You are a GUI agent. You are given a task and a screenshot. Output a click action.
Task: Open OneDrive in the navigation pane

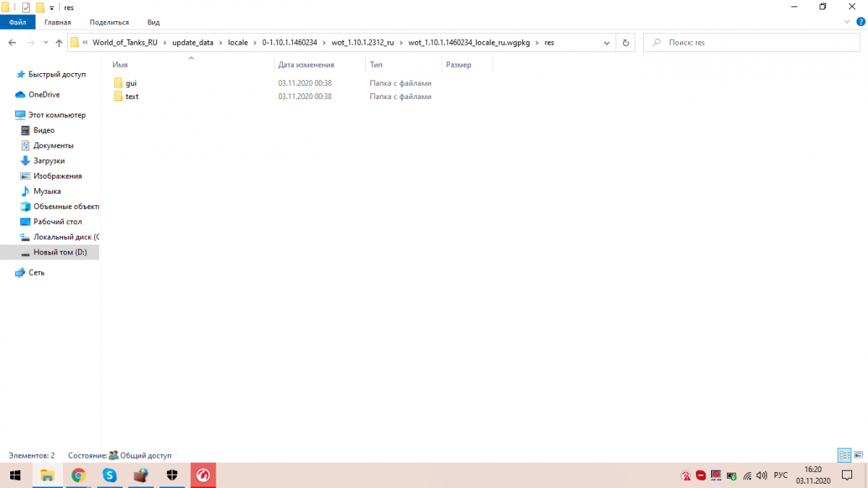pos(43,95)
